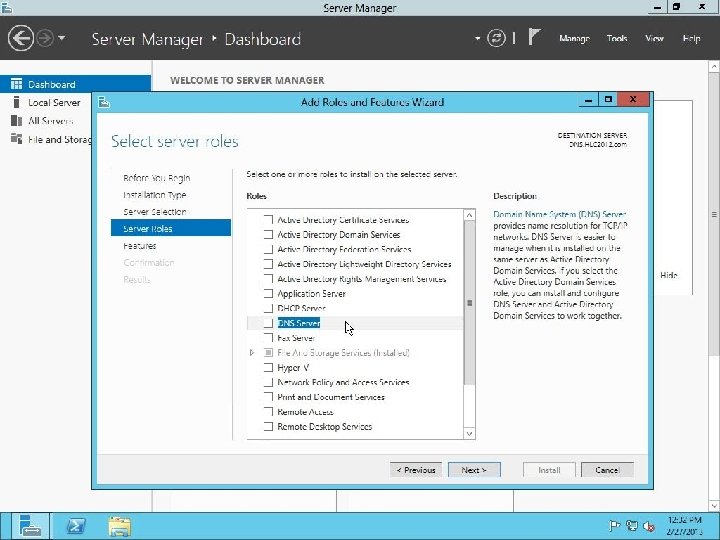
Task: Go to the Installation Type step
Action: pos(155,195)
